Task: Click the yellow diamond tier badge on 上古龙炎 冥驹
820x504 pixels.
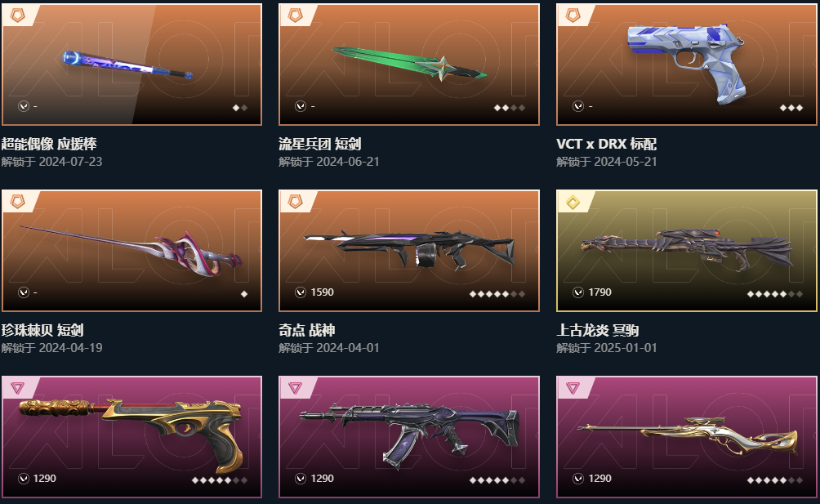Action: coord(573,202)
